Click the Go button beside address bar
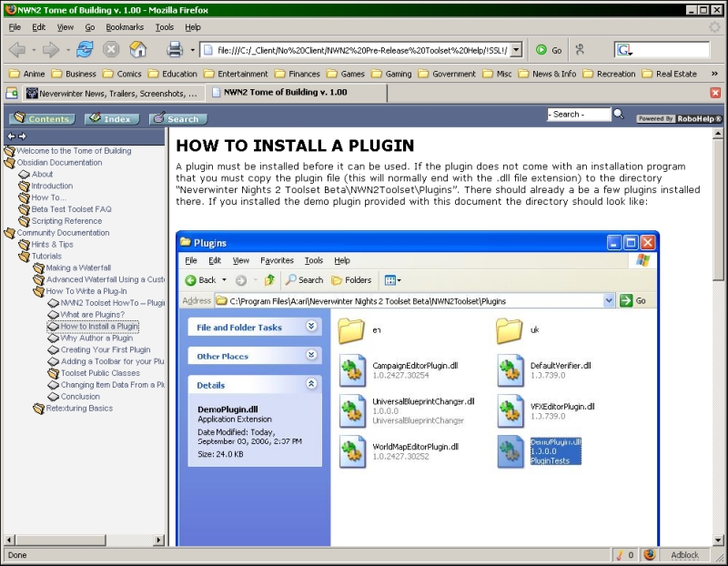728x566 pixels. click(x=549, y=49)
